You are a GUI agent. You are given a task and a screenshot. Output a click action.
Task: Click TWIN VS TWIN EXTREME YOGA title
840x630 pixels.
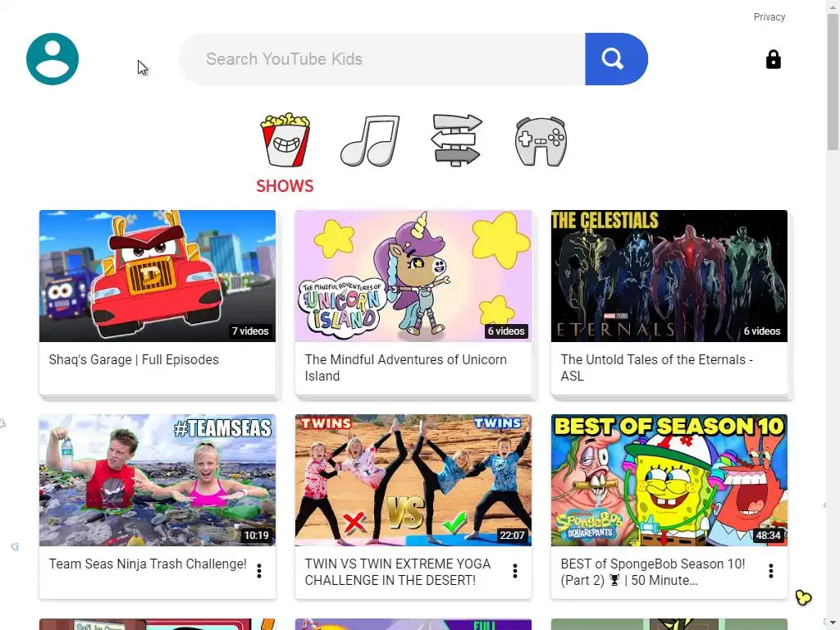[398, 572]
